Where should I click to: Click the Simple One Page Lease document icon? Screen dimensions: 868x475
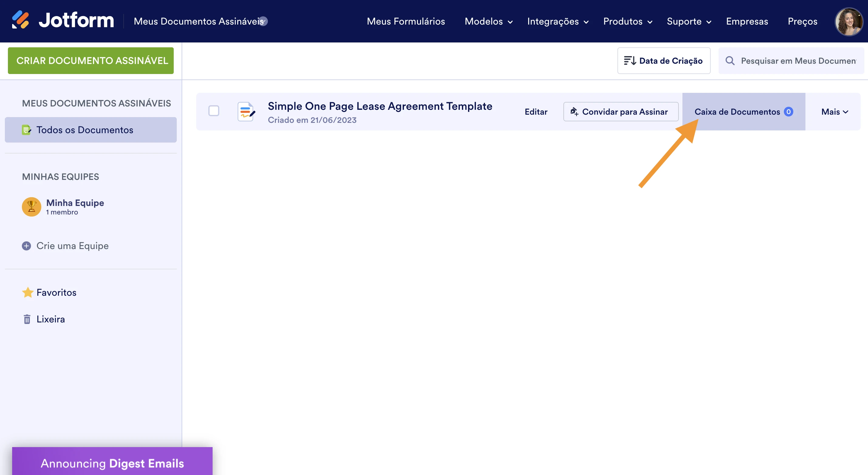point(246,111)
